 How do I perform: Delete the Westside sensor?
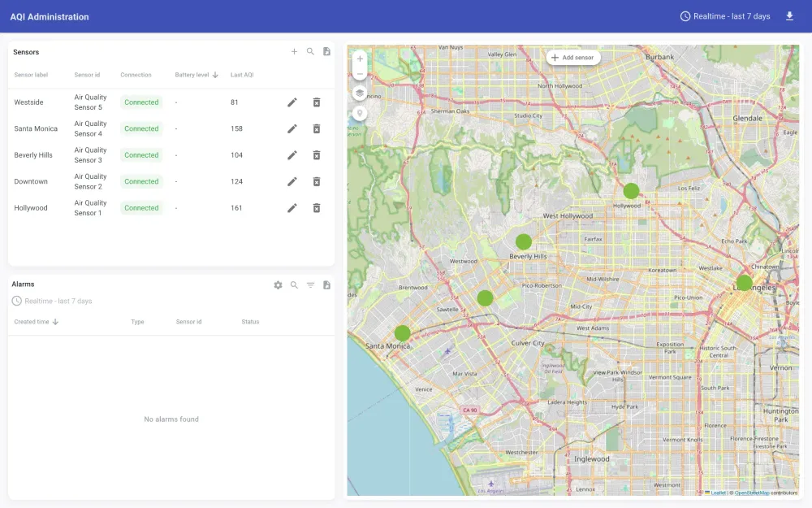(317, 102)
